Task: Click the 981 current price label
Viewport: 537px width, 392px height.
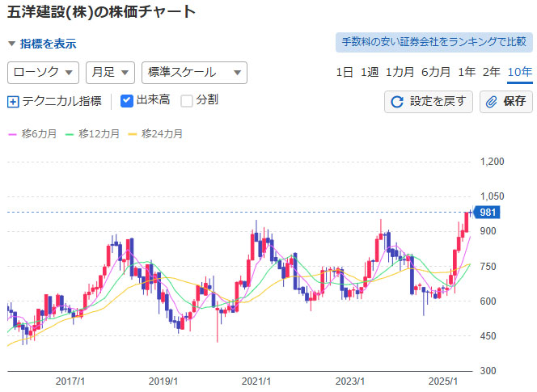Action: point(488,213)
